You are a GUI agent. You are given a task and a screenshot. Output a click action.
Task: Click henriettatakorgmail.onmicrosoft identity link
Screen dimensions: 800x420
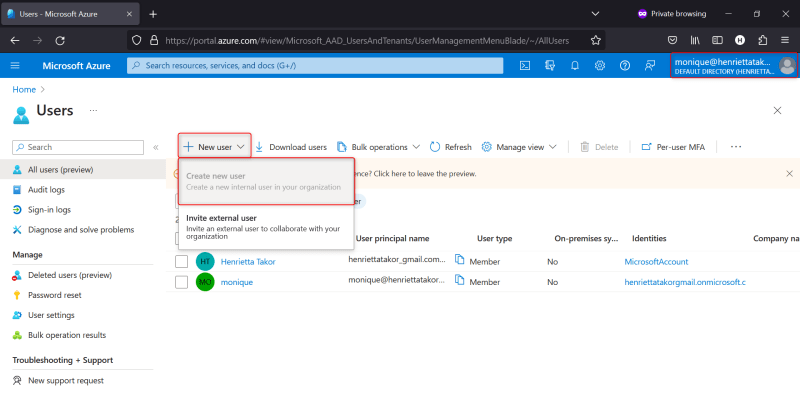point(685,282)
